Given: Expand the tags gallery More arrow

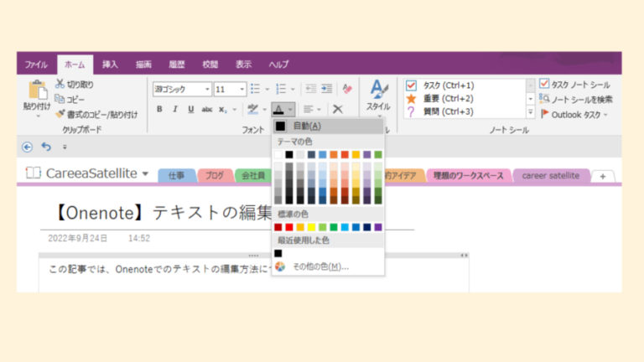Looking at the screenshot, I should pos(530,112).
